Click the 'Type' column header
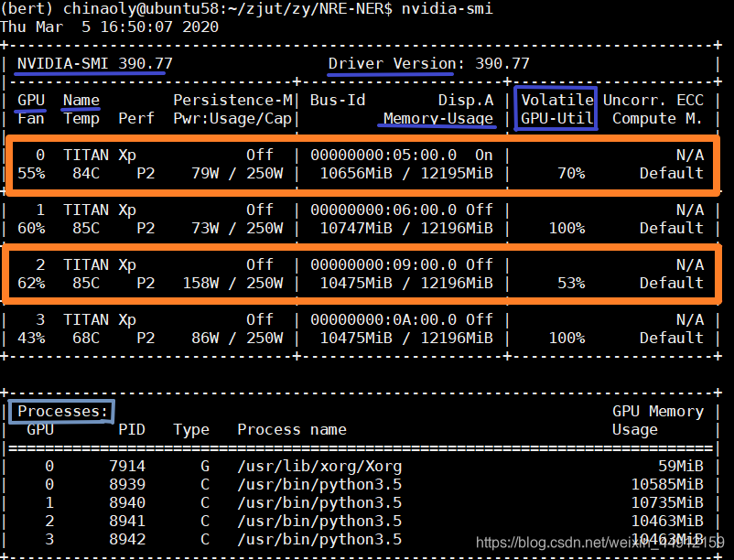This screenshot has height=560, width=734. 191,429
